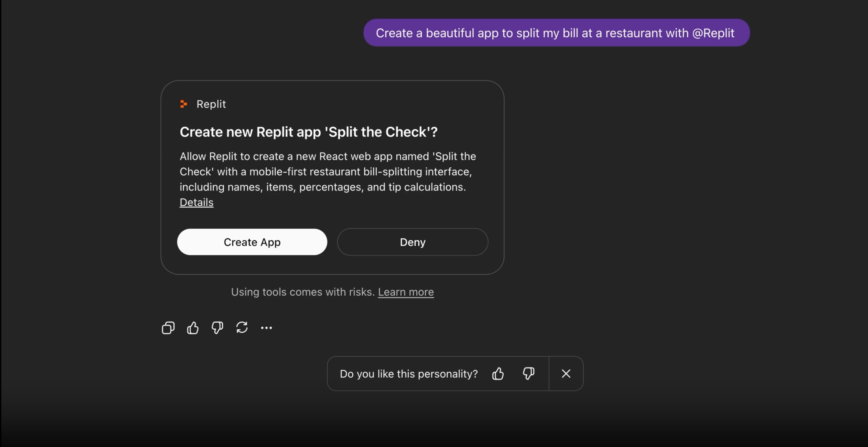Click 'Do you like this personality?' text
The image size is (868, 447).
[408, 374]
